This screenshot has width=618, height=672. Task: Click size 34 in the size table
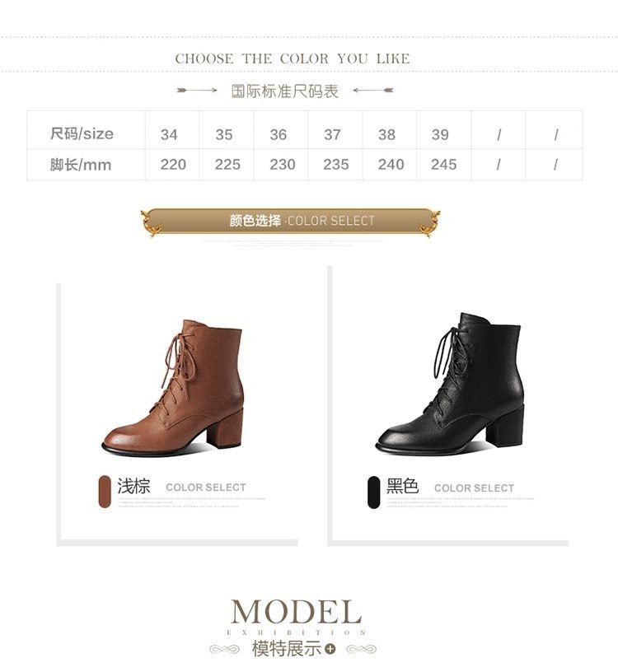click(169, 134)
